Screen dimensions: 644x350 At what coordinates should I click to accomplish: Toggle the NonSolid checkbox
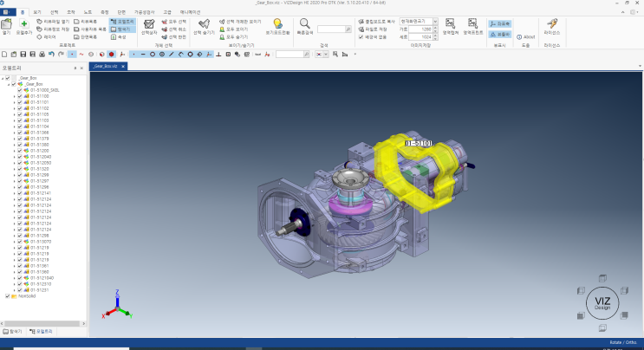click(x=8, y=296)
